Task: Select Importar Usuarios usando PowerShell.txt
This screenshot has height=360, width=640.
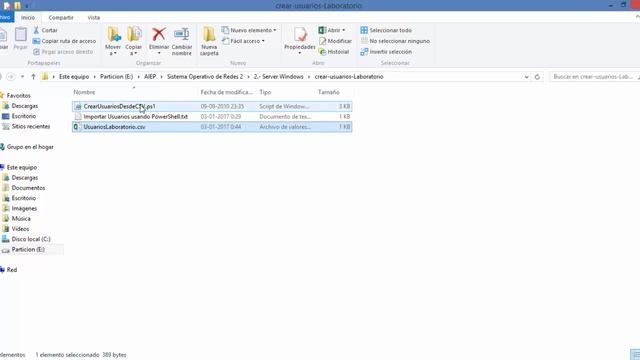Action: pyautogui.click(x=212, y=117)
